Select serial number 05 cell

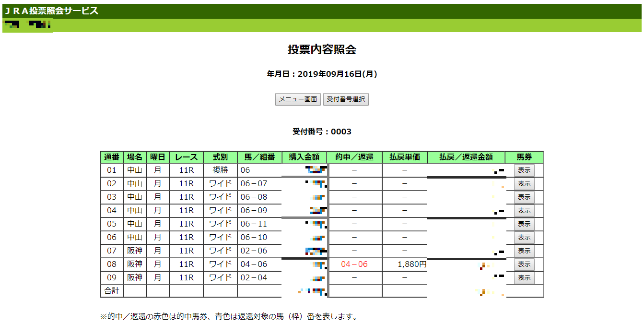click(112, 224)
